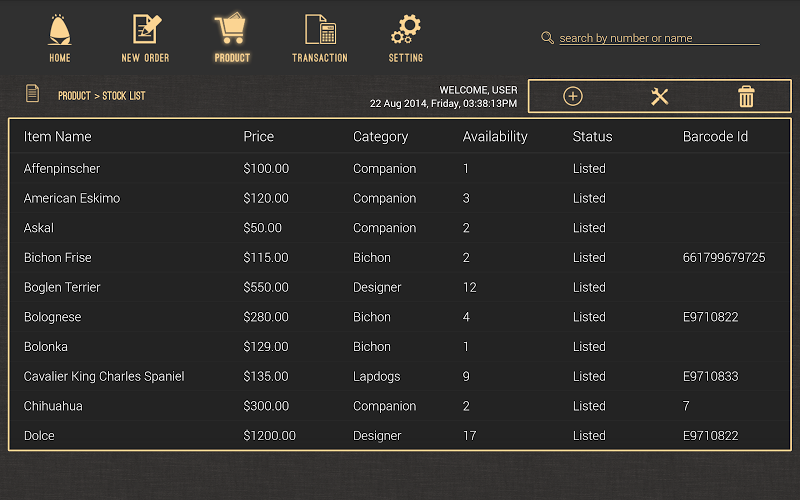This screenshot has width=800, height=500.
Task: Open the Transaction calculator icon
Action: point(319,30)
